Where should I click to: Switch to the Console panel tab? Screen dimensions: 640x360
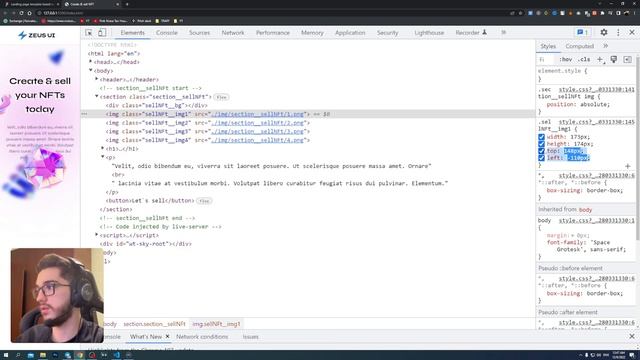click(x=167, y=33)
